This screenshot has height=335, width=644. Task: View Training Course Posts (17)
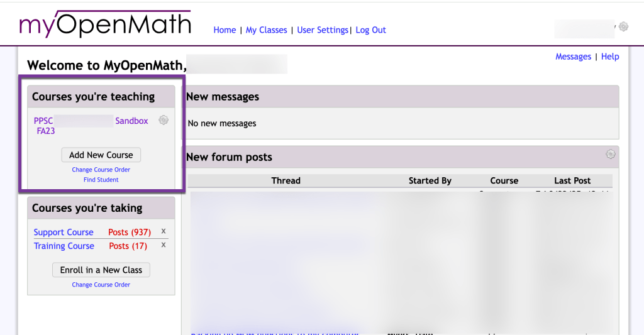[x=128, y=246]
